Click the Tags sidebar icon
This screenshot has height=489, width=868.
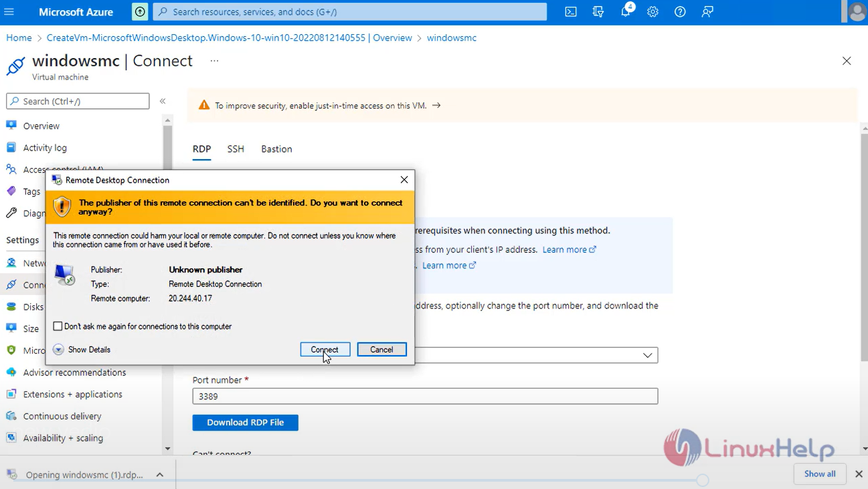pyautogui.click(x=11, y=191)
